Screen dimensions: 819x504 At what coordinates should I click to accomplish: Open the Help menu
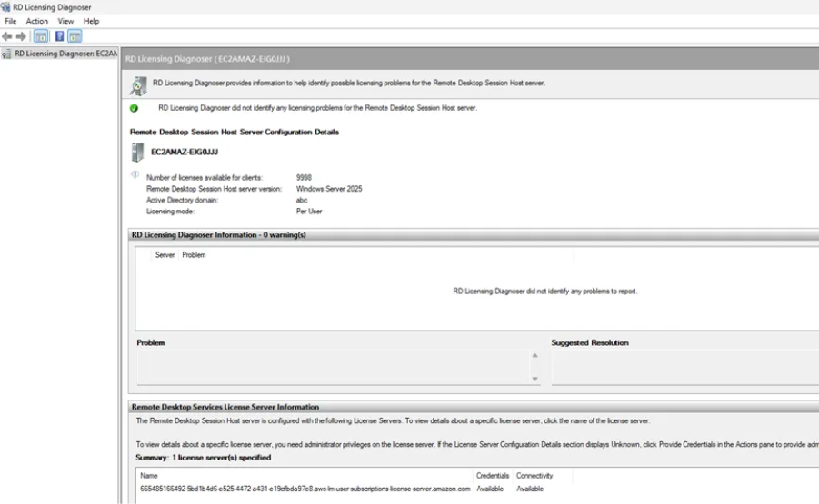92,21
